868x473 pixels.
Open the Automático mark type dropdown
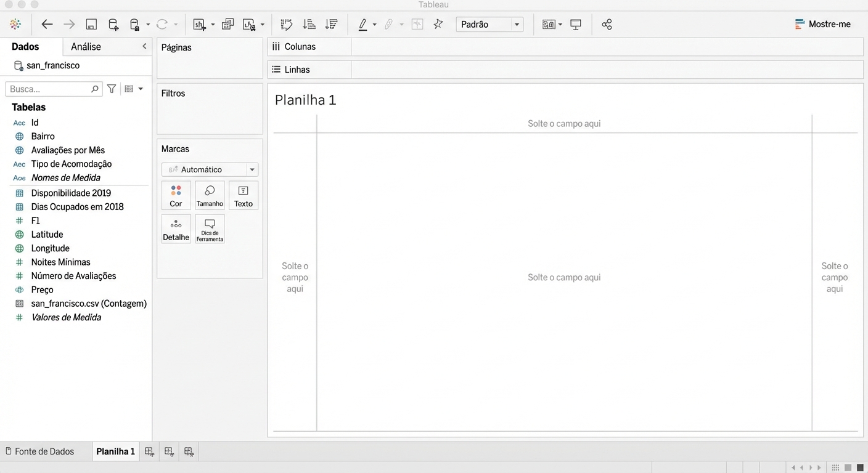252,169
